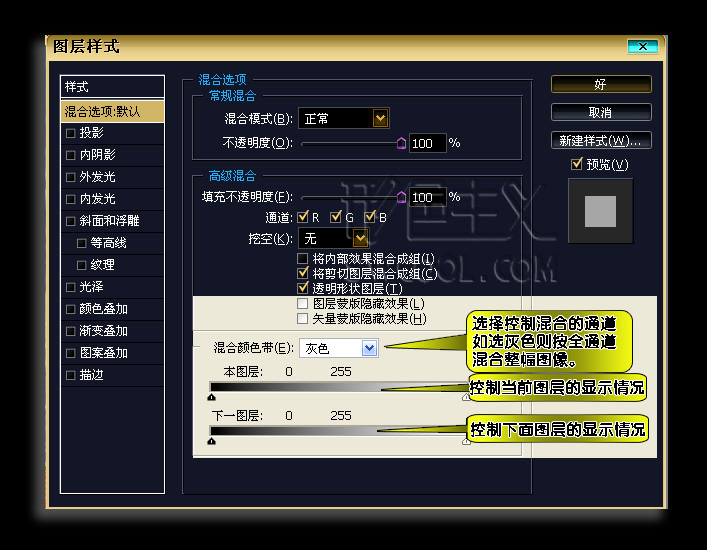This screenshot has width=707, height=550.
Task: Enable the 内发光 inner glow checkbox
Action: click(70, 199)
